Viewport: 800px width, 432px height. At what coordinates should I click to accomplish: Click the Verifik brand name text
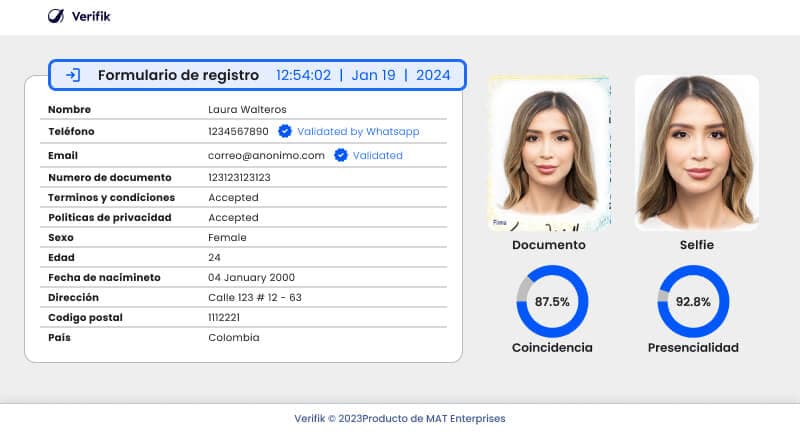pos(91,16)
